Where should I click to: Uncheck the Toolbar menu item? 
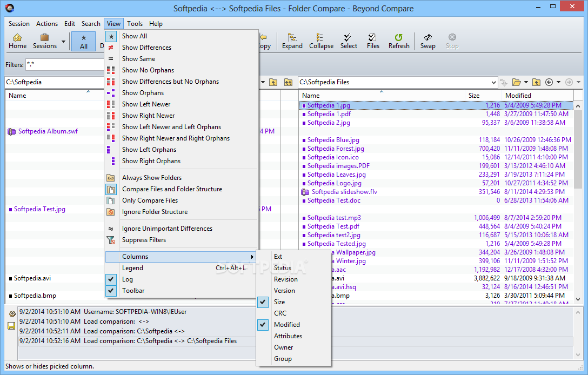tap(182, 291)
